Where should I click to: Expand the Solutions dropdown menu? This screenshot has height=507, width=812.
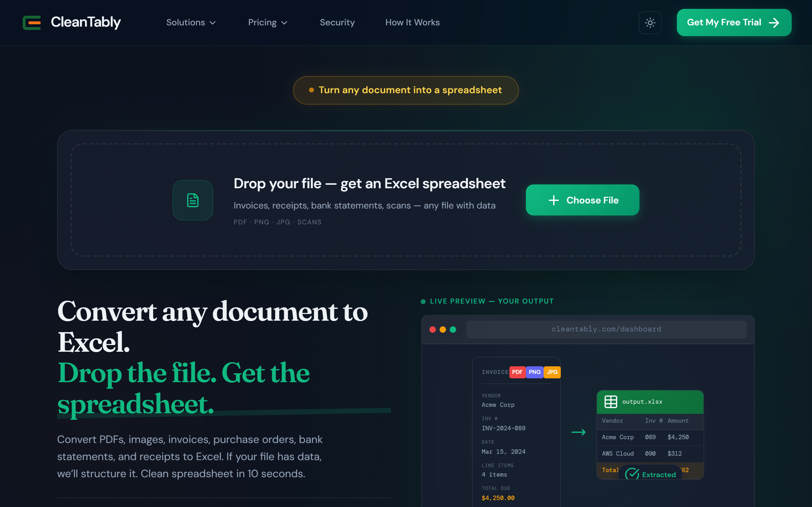[191, 22]
